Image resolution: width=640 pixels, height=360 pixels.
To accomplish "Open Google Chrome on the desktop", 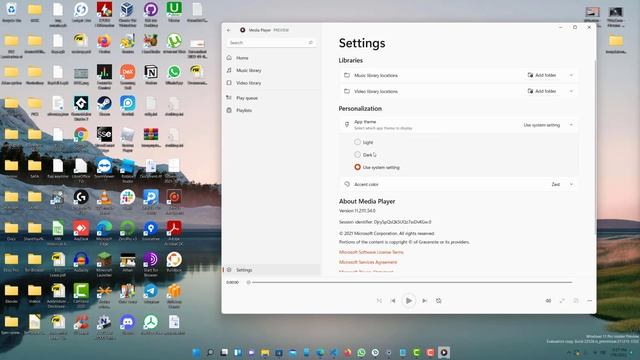I will 81,137.
